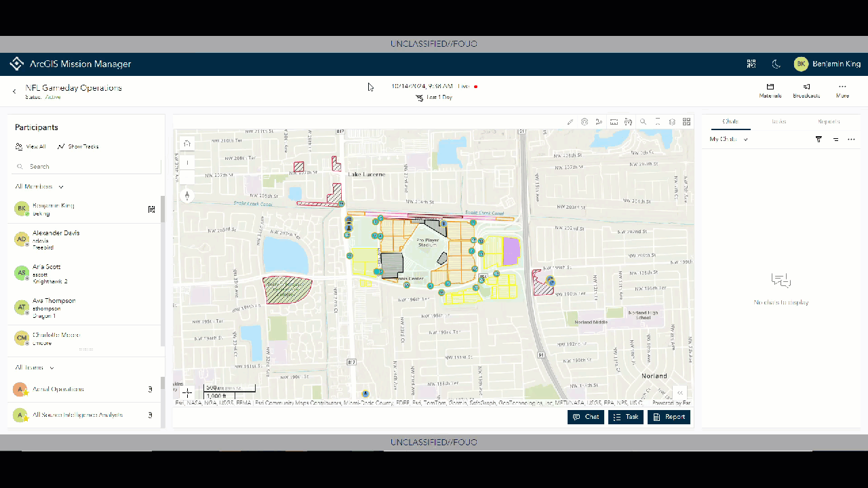The width and height of the screenshot is (868, 488).
Task: Click the Task button below map
Action: click(x=626, y=417)
